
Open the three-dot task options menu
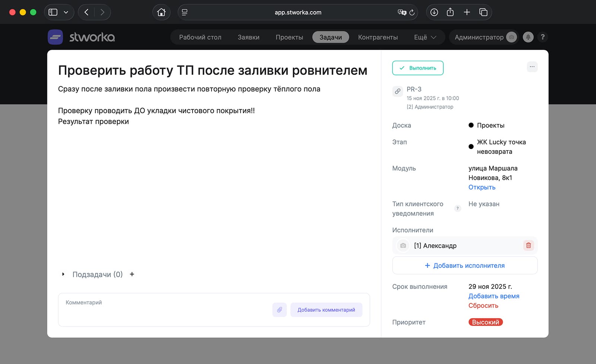[x=532, y=67]
